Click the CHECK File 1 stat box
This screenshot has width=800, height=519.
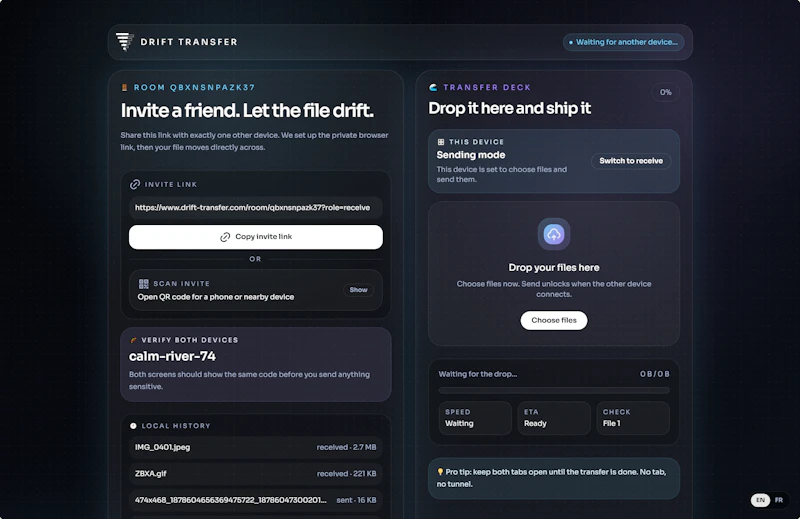coord(633,418)
